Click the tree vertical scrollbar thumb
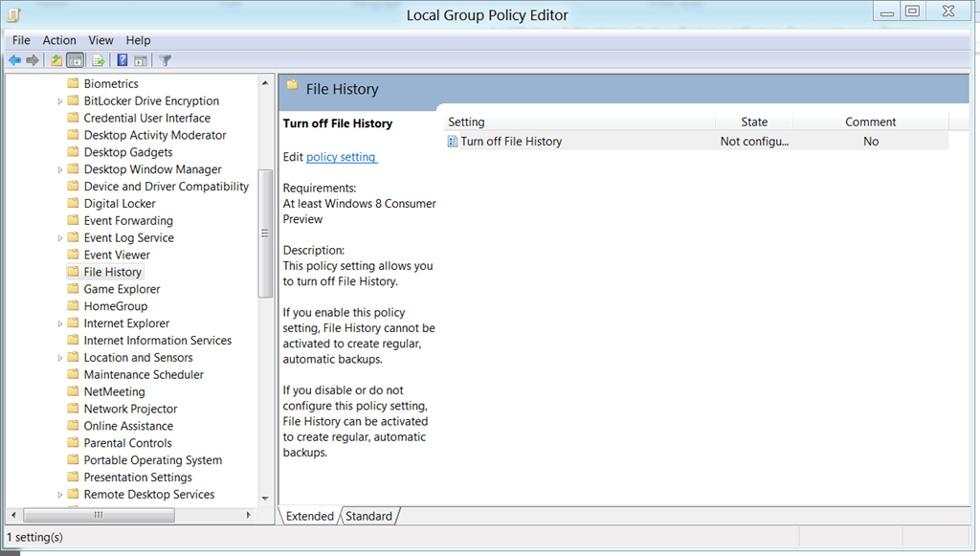 265,233
